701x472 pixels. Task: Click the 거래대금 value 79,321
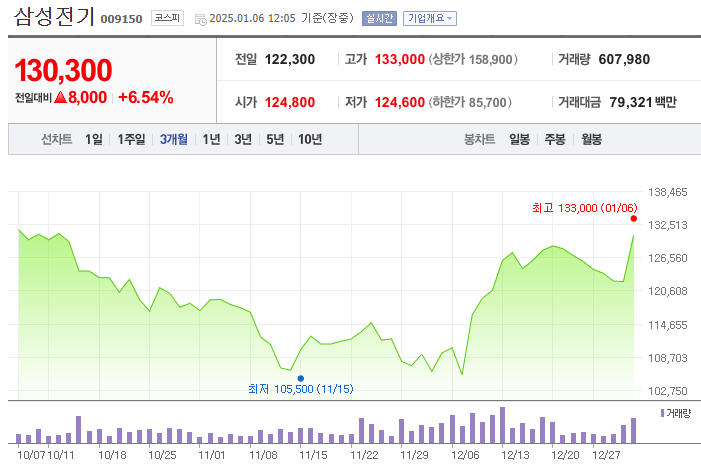[631, 102]
